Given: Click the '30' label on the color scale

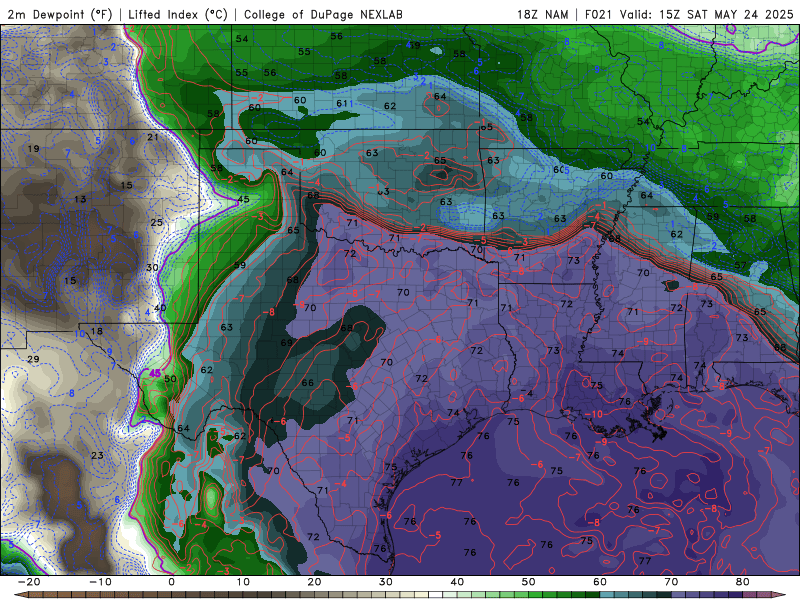Looking at the screenshot, I should pos(386,582).
